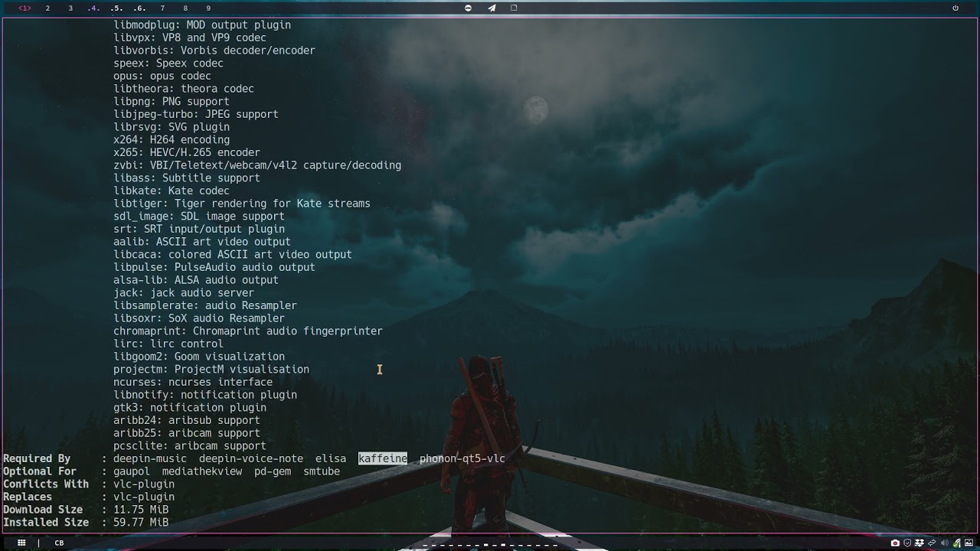Click the 'alsa-lib: ALSA audio output' line
Image resolution: width=980 pixels, height=551 pixels.
196,280
